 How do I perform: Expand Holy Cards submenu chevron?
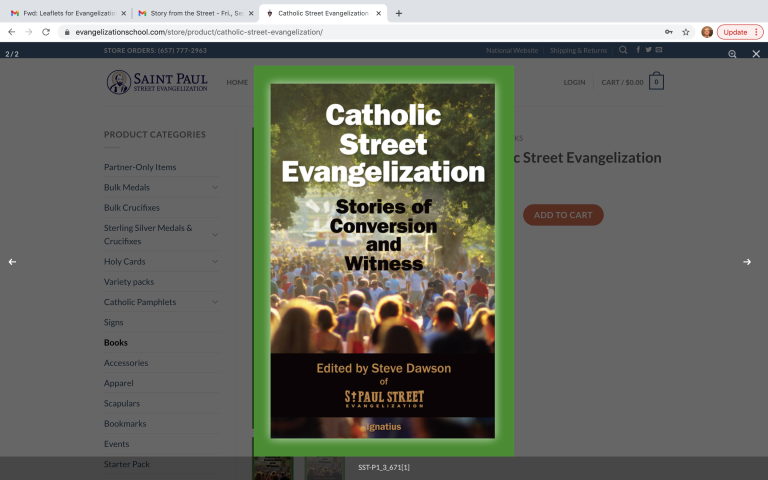coord(215,262)
